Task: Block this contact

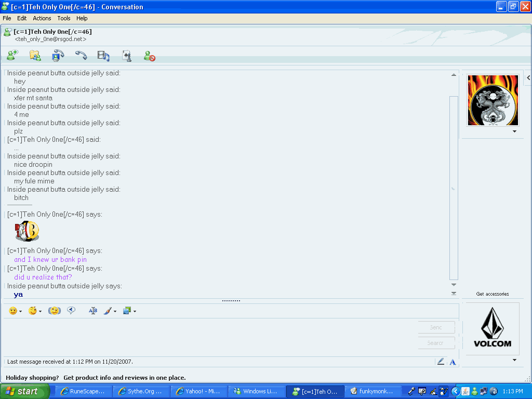Action: [x=150, y=56]
